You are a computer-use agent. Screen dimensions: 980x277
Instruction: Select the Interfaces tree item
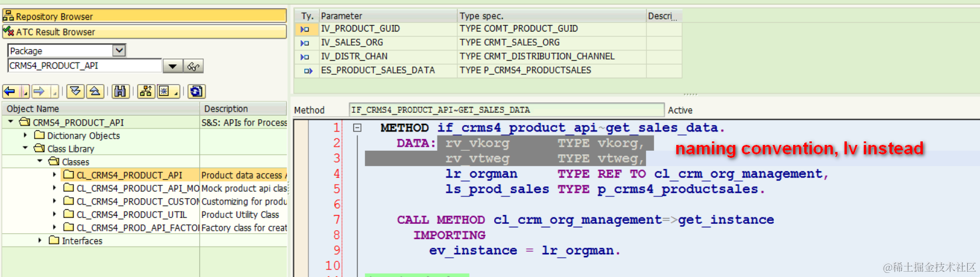[x=82, y=241]
